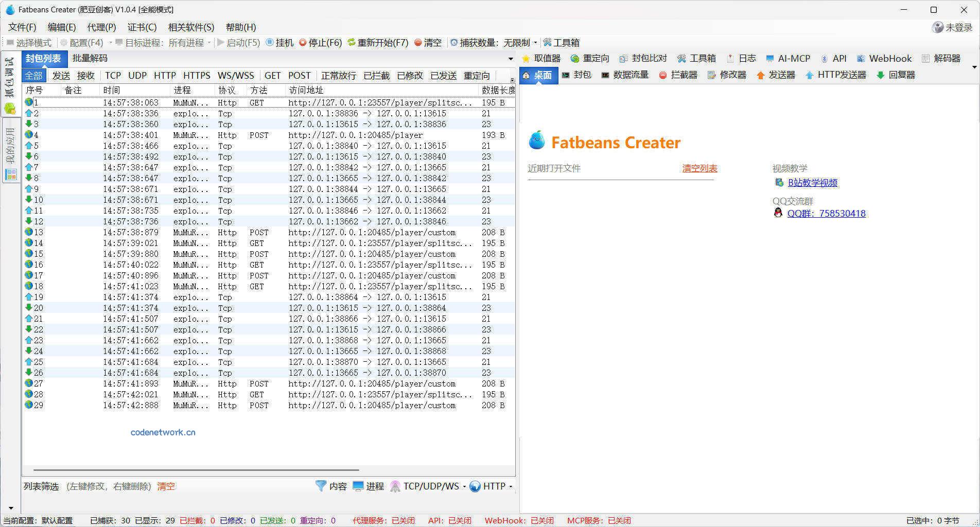
Task: Open the 封包 tab in right panel
Action: point(576,75)
